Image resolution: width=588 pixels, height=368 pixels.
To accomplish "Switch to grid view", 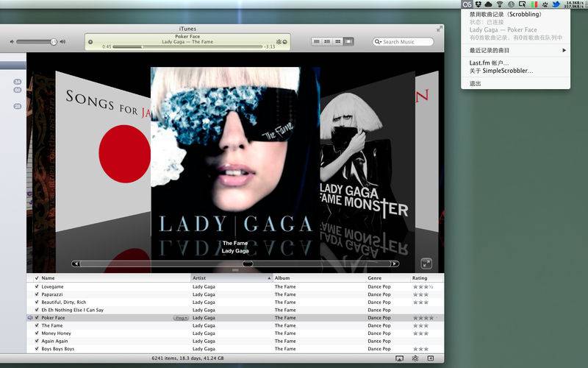I will [x=338, y=42].
